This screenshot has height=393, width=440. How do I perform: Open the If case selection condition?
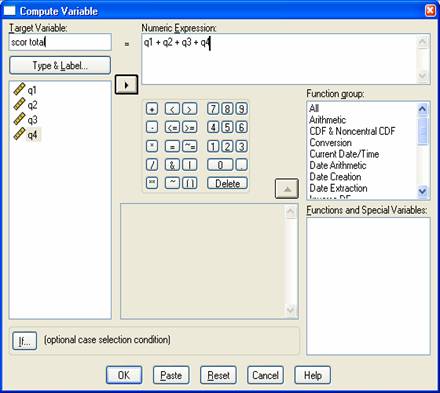tap(24, 341)
